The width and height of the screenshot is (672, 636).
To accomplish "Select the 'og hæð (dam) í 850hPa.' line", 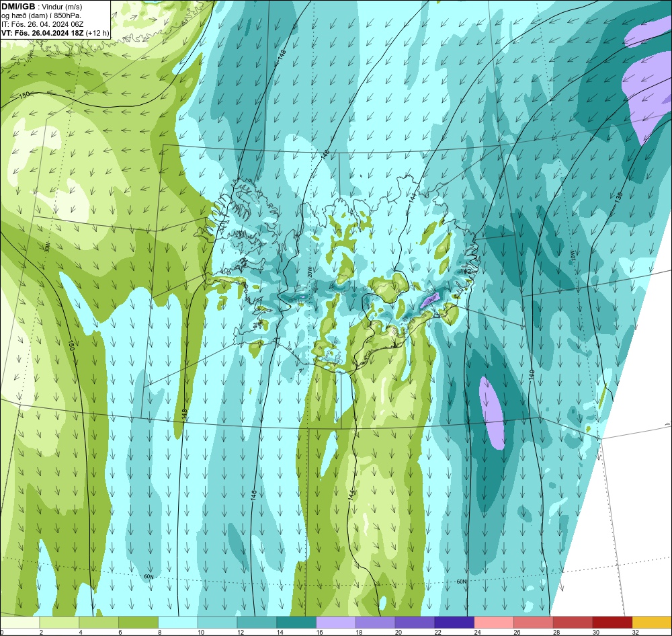I will tap(41, 15).
